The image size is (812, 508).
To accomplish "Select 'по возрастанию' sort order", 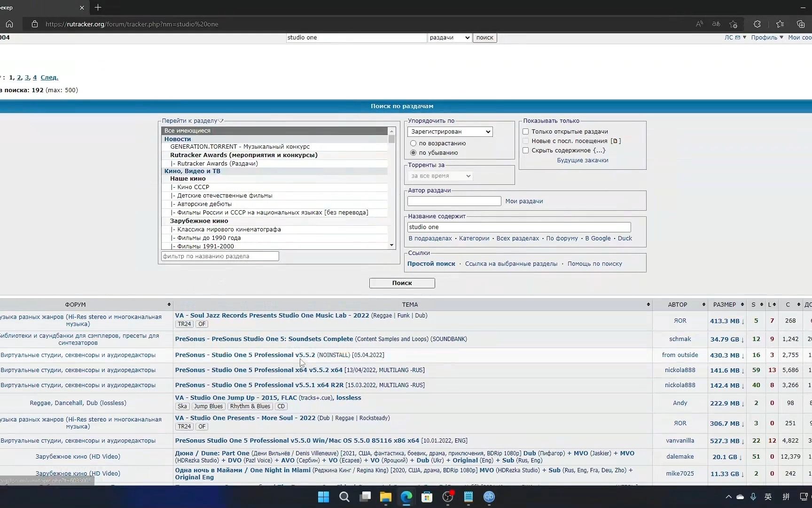I will (x=414, y=143).
